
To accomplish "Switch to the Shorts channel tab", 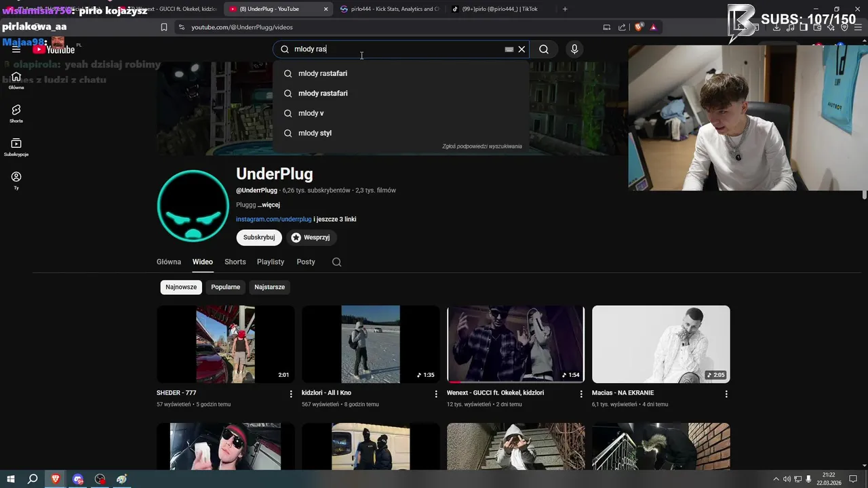I will (x=235, y=262).
